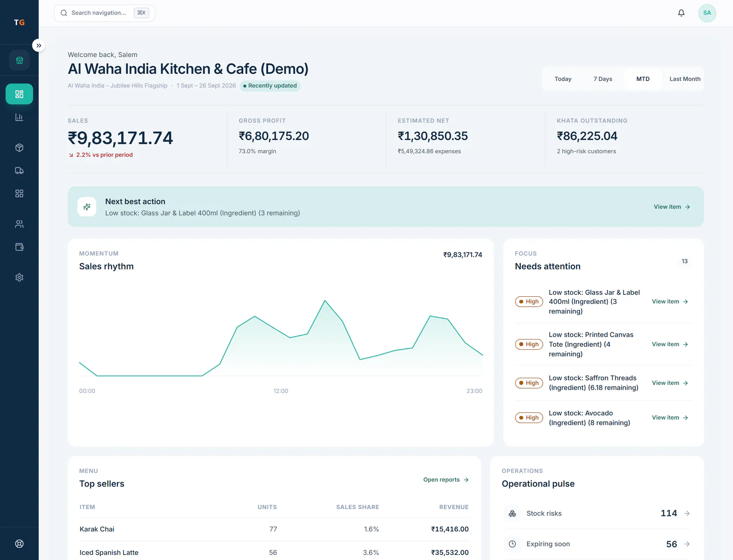Screen dimensions: 733x560
Task: Open the settings gear icon
Action: point(19,277)
